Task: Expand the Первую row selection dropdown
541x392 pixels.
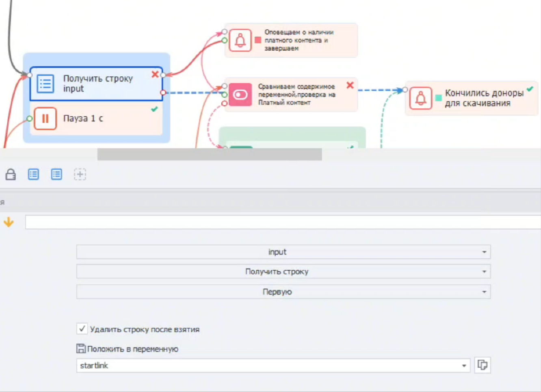Action: coord(283,292)
